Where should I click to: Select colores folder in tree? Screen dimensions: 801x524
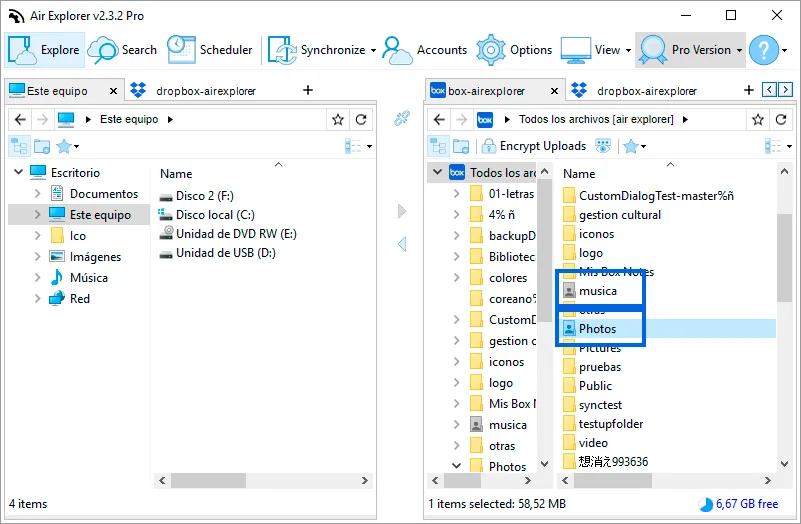[508, 278]
